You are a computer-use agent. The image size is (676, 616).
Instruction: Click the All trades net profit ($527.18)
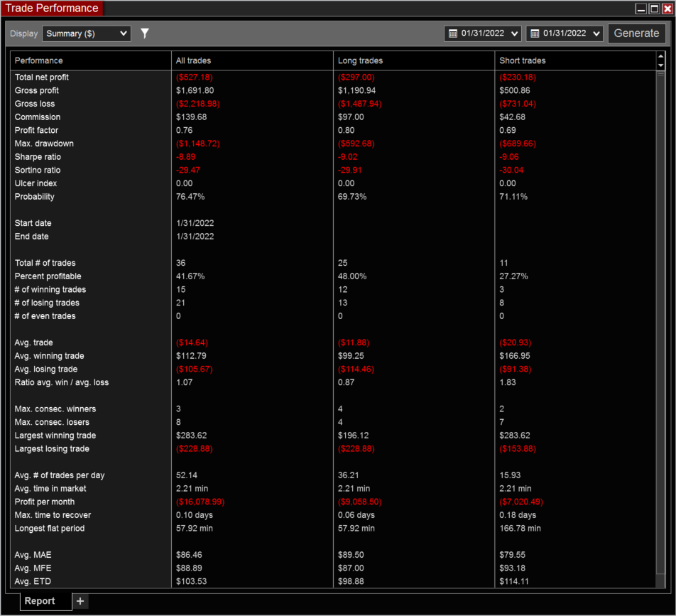[x=195, y=77]
